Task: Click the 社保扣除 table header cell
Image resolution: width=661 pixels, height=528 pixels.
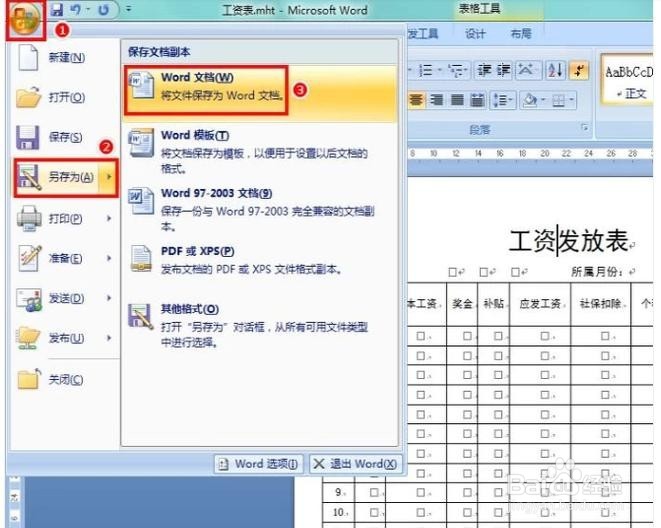Action: tap(600, 303)
